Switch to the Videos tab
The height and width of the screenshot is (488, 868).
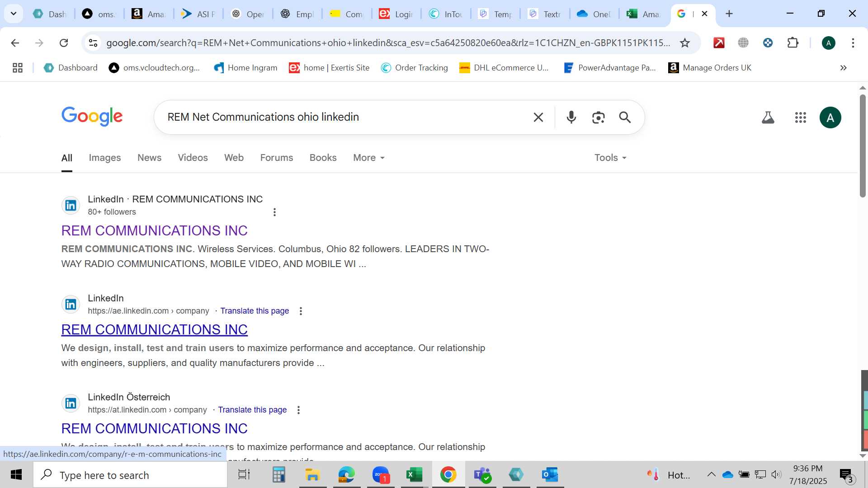[x=193, y=158]
